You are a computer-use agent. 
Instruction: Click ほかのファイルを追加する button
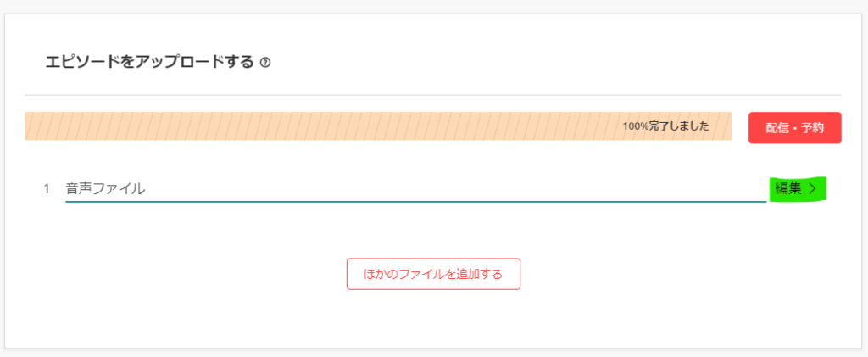pyautogui.click(x=433, y=274)
